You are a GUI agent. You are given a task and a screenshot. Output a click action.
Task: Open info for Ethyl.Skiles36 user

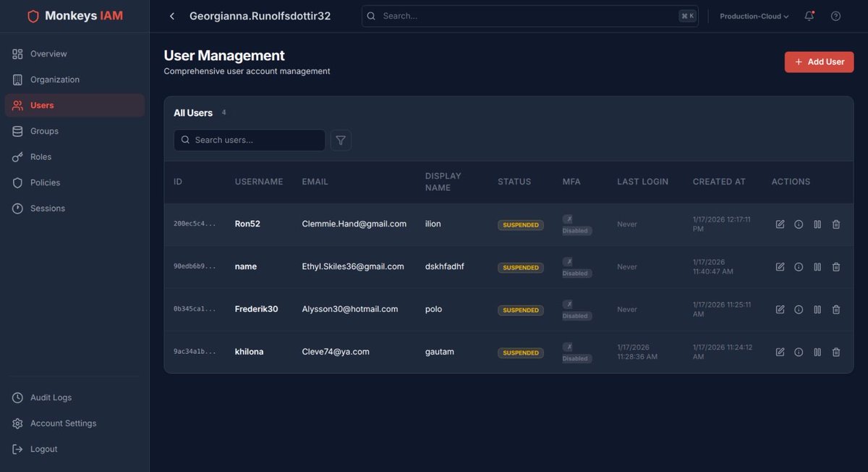click(x=799, y=267)
